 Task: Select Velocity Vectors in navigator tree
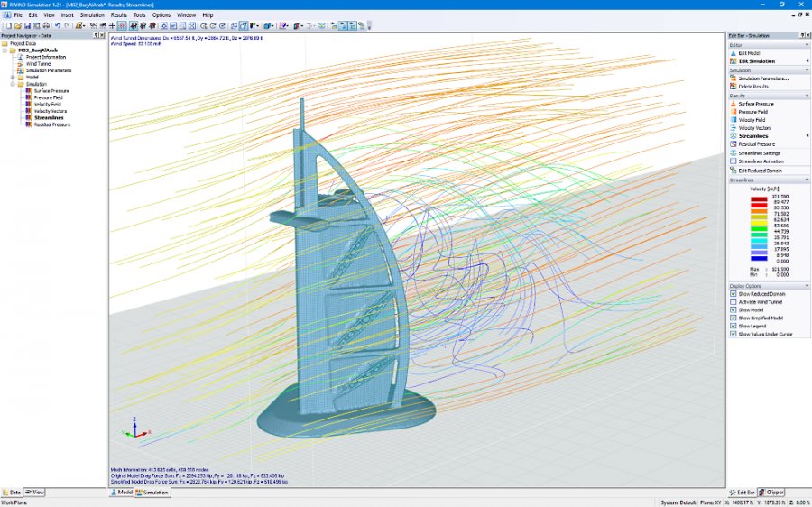coord(51,111)
